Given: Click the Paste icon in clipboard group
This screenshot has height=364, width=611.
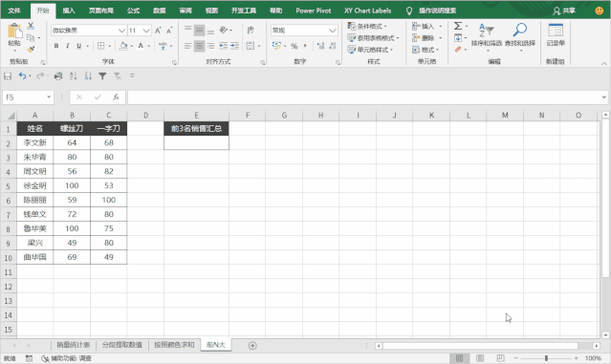Looking at the screenshot, I should (14, 32).
